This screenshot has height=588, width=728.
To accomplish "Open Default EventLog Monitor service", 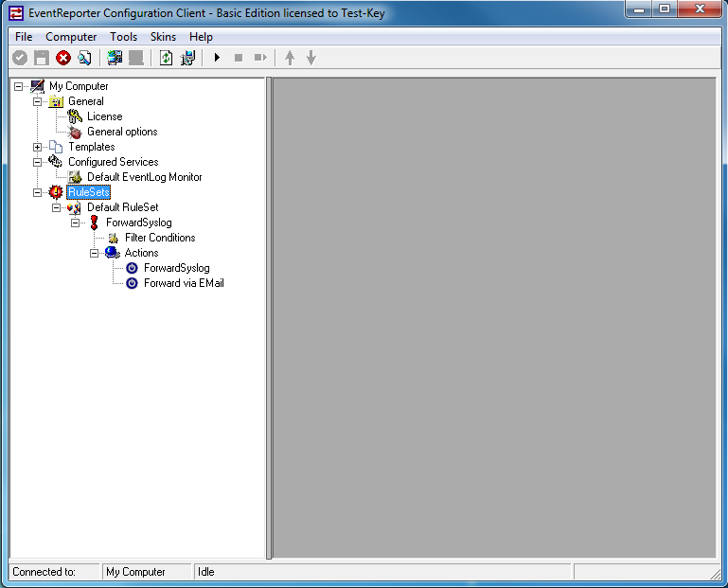I will tap(145, 177).
